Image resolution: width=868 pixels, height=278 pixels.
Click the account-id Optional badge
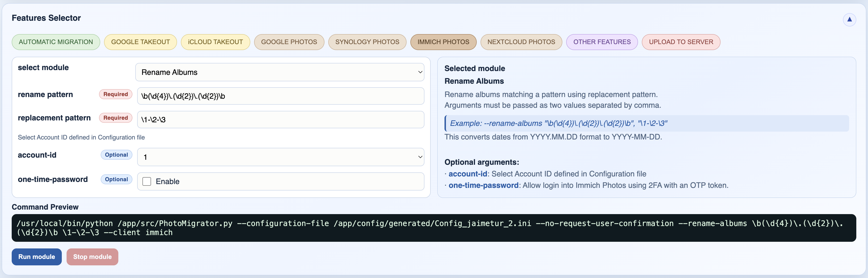point(116,155)
